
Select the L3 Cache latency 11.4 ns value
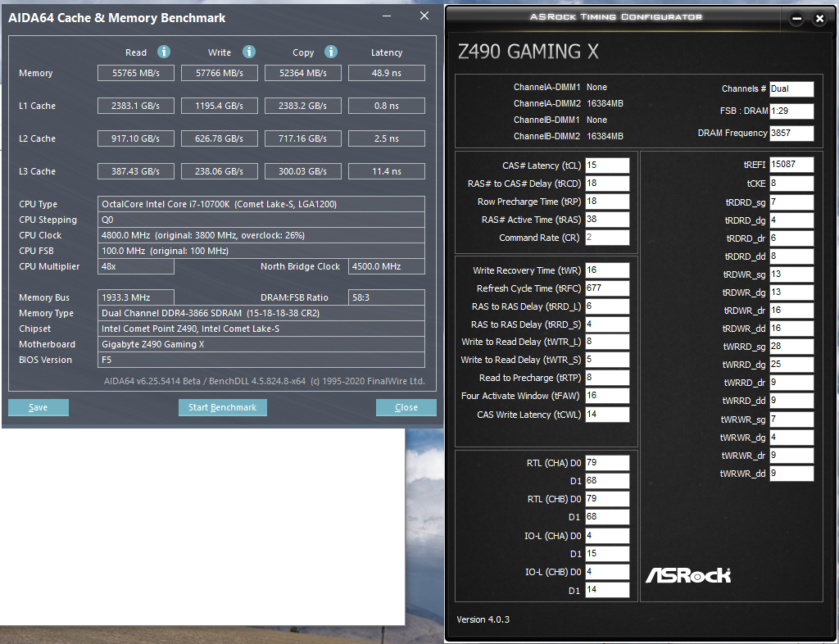coord(387,171)
